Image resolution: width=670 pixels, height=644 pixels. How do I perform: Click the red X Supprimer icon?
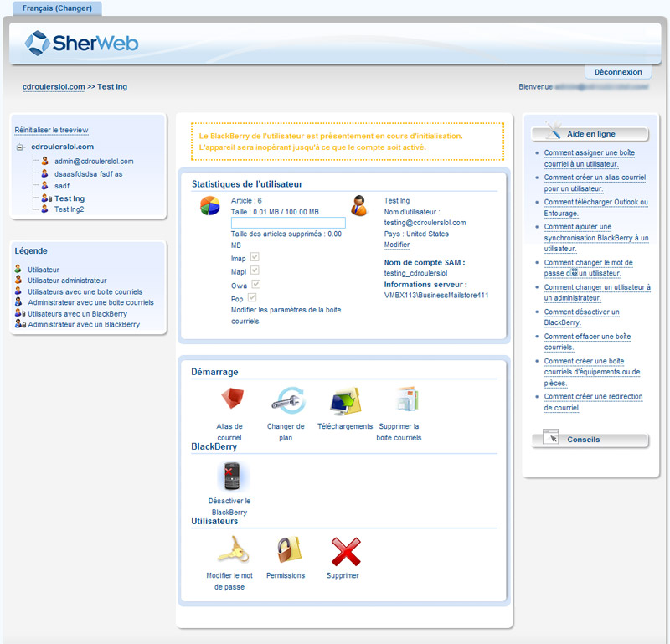click(343, 551)
